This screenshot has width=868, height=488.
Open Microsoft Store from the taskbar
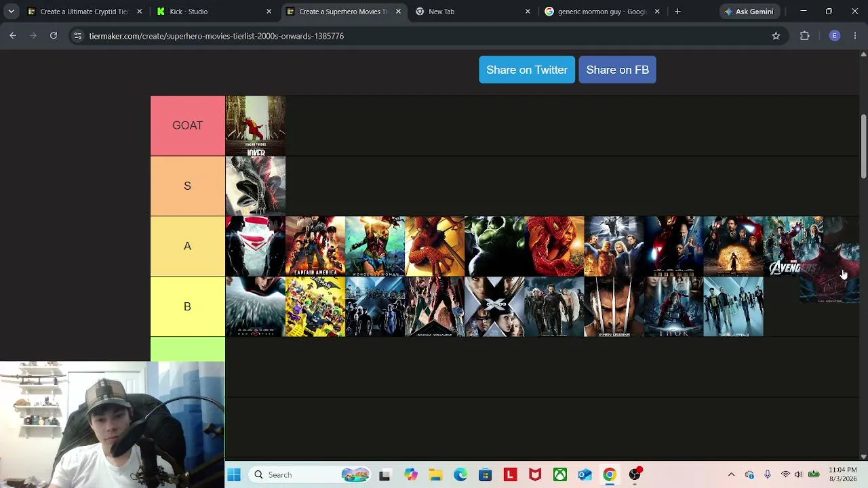[485, 475]
